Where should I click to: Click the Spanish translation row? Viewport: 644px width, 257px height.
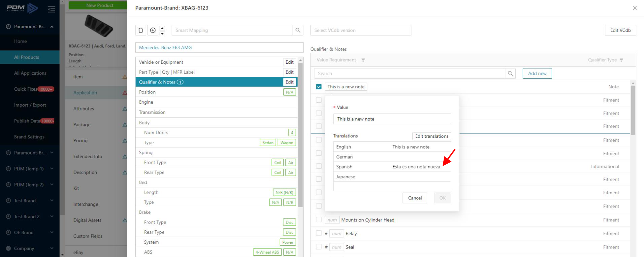(x=392, y=167)
